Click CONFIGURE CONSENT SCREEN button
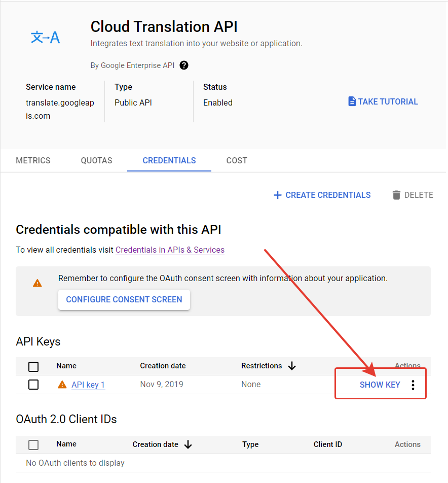 click(x=124, y=299)
